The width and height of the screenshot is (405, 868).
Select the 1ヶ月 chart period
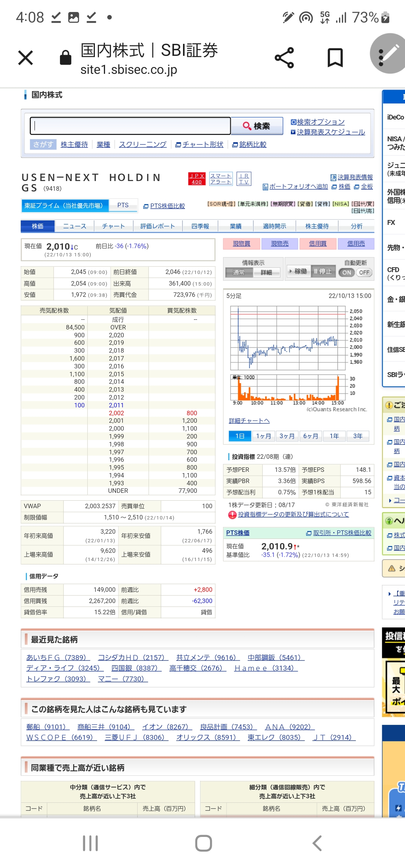coord(263,436)
